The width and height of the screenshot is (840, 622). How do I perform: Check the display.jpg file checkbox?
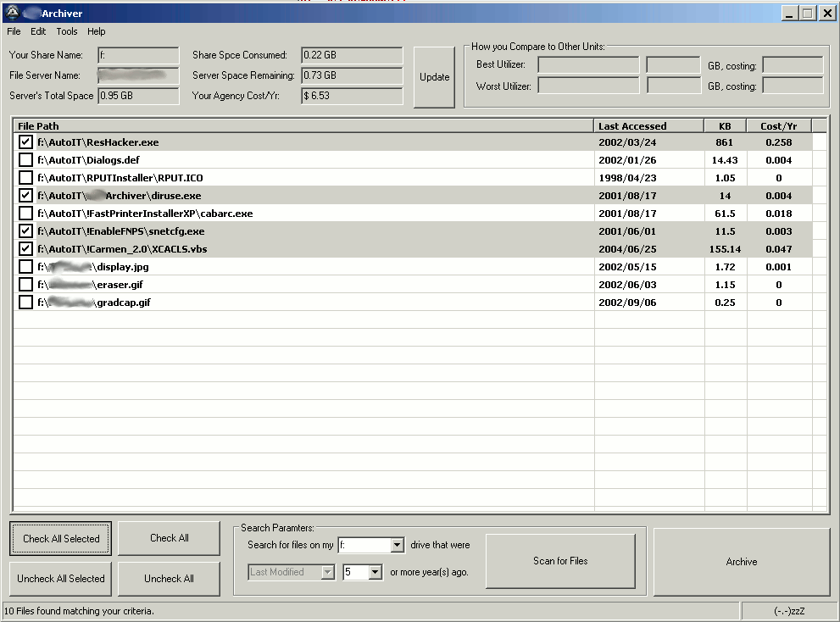click(25, 266)
